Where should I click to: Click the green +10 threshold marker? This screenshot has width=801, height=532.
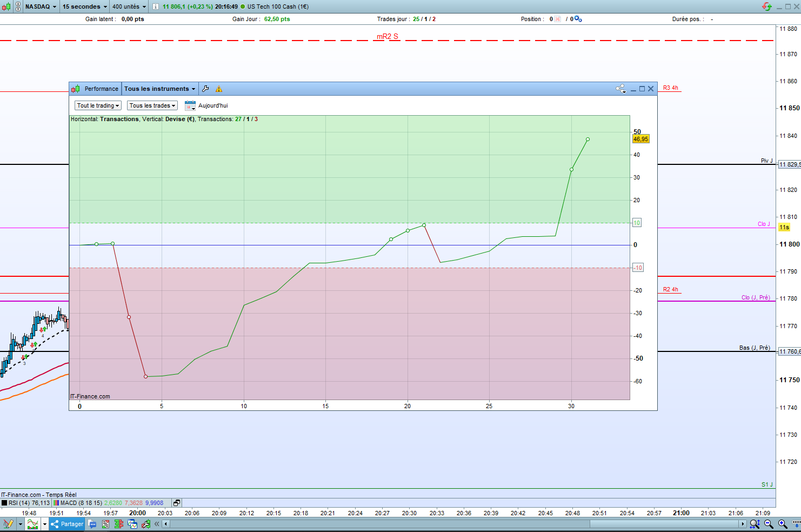tap(637, 223)
